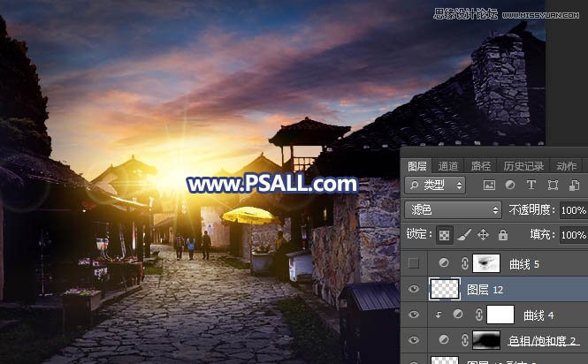Select the 曲线 4 white mask thumbnail

click(x=500, y=315)
